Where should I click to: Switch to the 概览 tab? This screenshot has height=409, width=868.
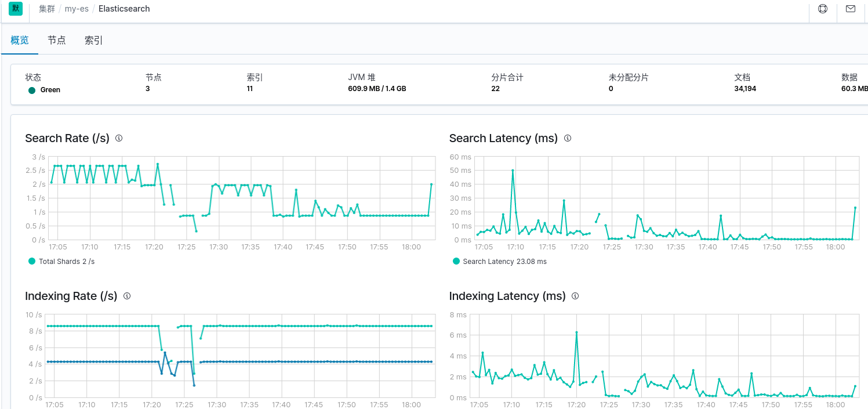[20, 40]
